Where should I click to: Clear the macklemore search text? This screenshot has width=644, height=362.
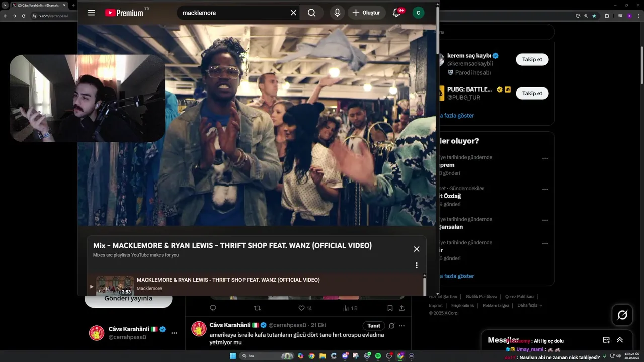click(x=294, y=13)
